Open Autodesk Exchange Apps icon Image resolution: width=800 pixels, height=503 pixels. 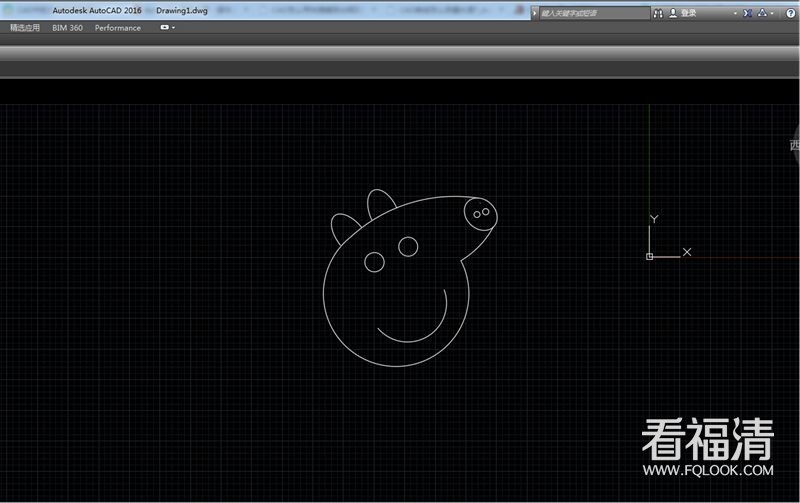click(x=747, y=13)
